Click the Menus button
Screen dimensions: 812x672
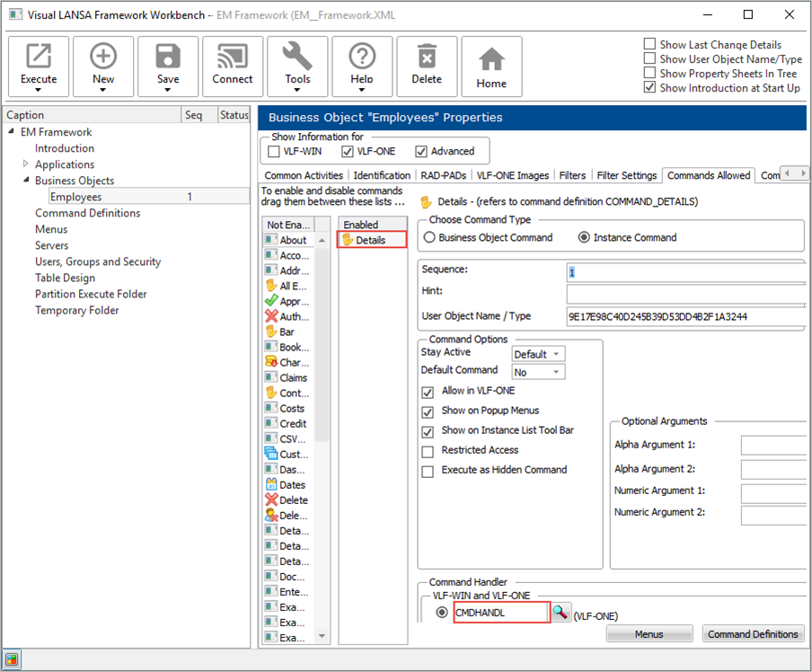click(649, 634)
